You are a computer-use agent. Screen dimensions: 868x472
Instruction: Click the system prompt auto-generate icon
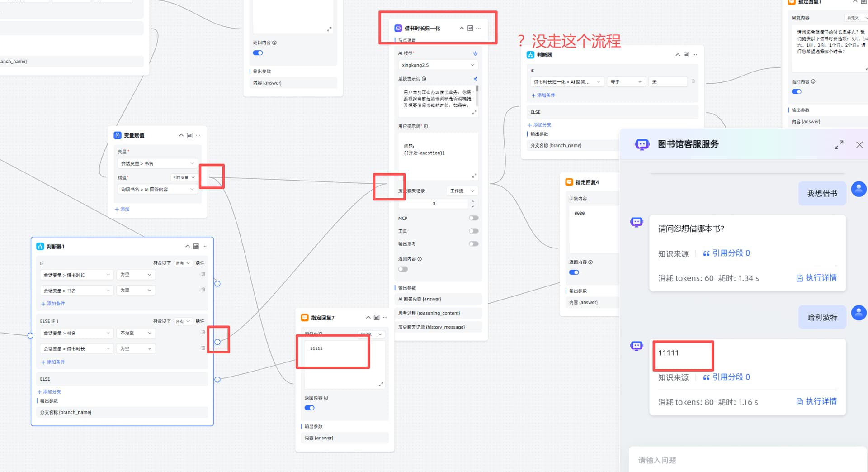(475, 79)
